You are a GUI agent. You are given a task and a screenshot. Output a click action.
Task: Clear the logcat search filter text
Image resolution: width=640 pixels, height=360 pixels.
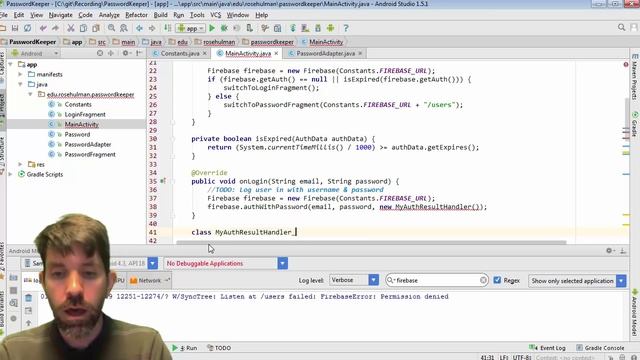[483, 280]
